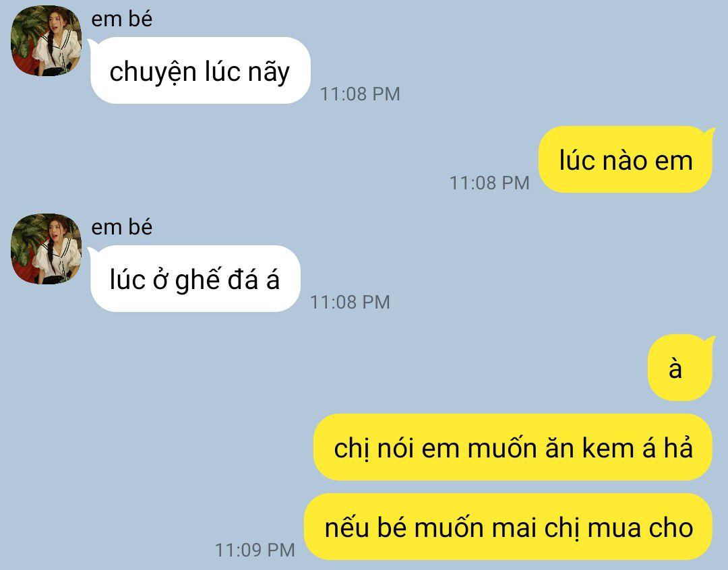Viewport: 728px width, 570px height.
Task: Select the chị nói em muốn ăn kem message
Action: pyautogui.click(x=513, y=447)
